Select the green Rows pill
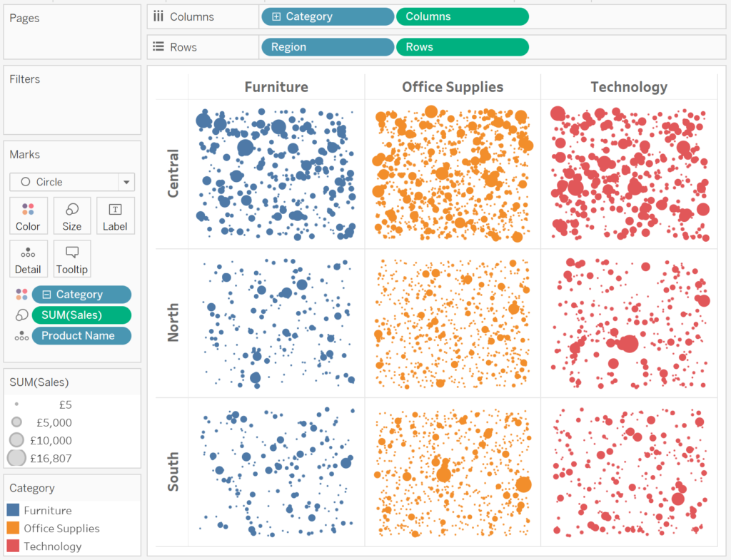This screenshot has height=560, width=731. 463,47
